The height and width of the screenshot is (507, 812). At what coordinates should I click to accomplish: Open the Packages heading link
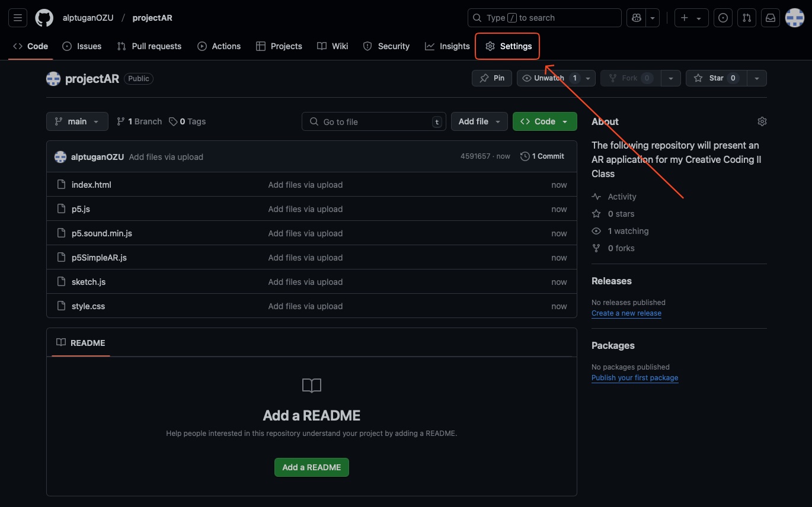(613, 345)
